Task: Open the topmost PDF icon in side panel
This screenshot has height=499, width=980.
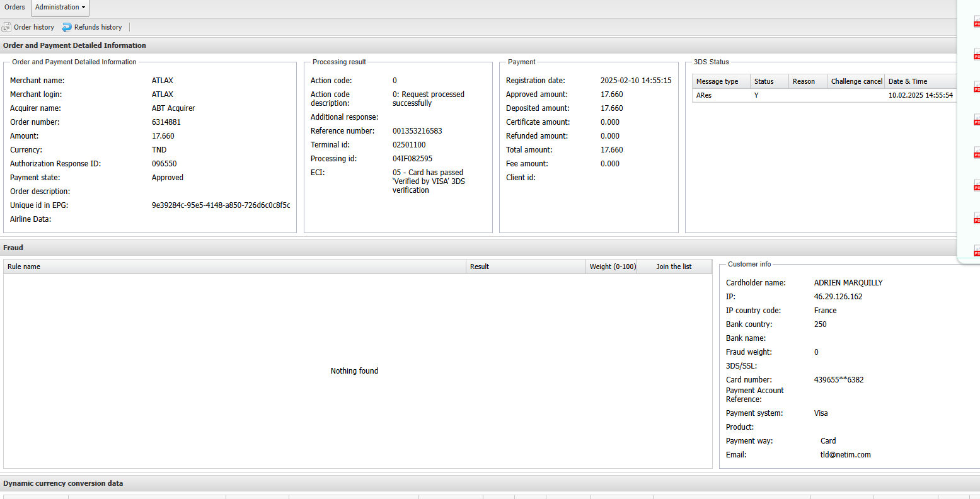Action: point(976,23)
